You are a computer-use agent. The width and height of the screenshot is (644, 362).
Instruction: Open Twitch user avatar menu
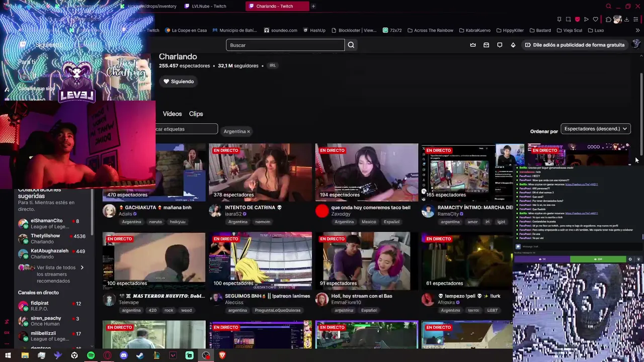pyautogui.click(x=636, y=44)
